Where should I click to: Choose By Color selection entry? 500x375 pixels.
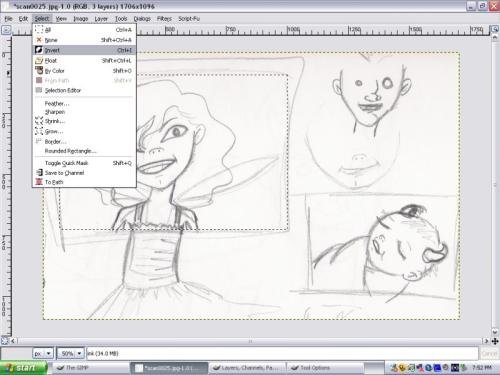click(84, 71)
